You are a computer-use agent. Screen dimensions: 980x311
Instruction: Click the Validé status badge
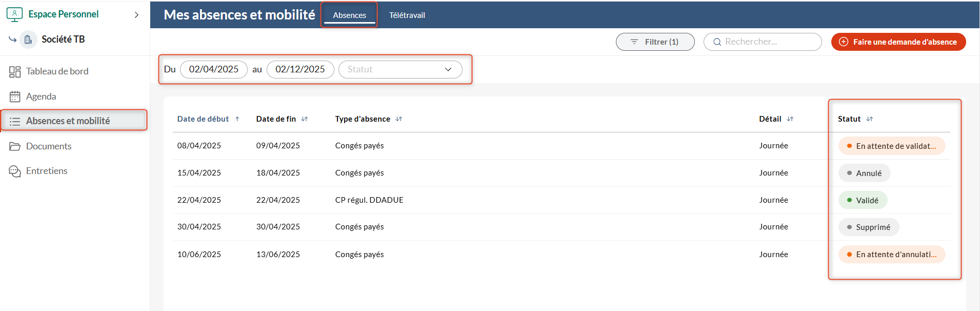[x=863, y=201]
